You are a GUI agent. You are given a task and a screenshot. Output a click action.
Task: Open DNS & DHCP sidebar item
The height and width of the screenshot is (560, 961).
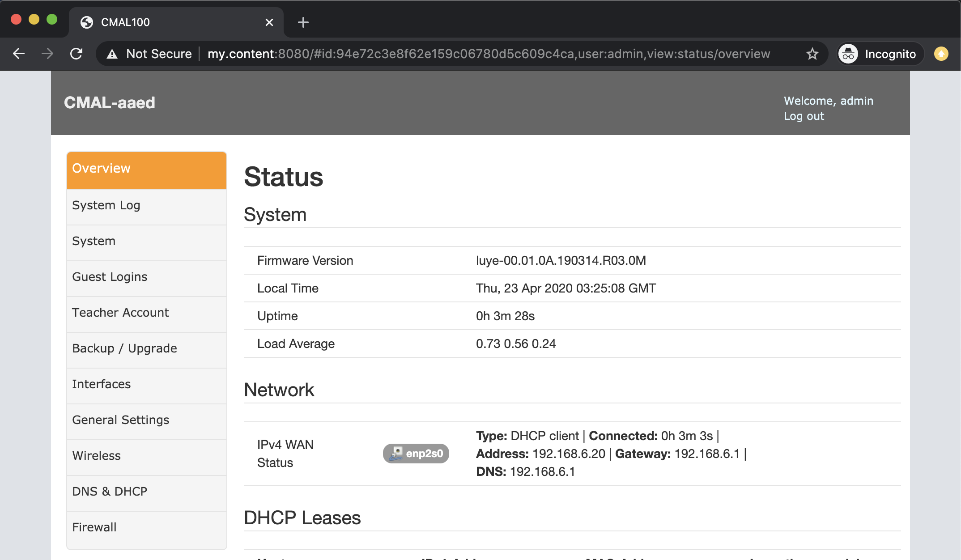pos(110,492)
